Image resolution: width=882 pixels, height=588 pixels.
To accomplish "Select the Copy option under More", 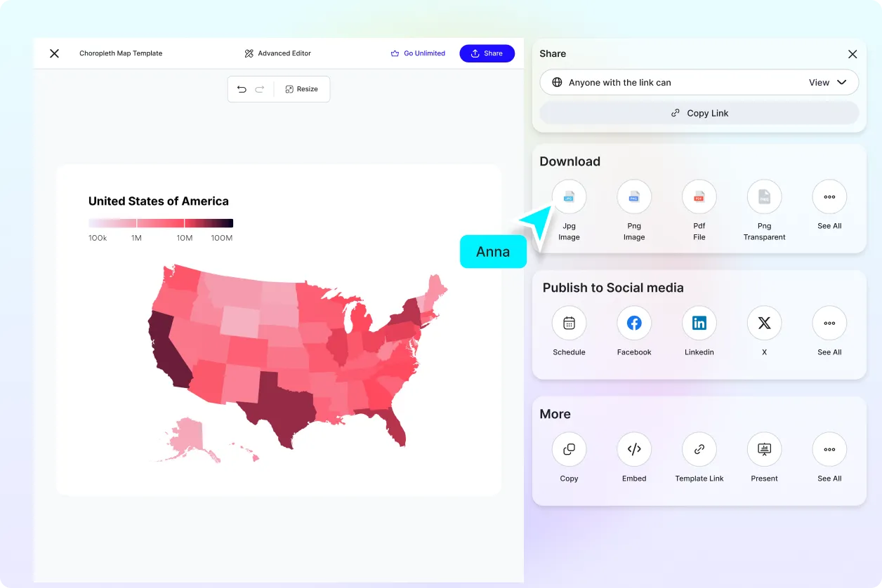I will [x=569, y=450].
